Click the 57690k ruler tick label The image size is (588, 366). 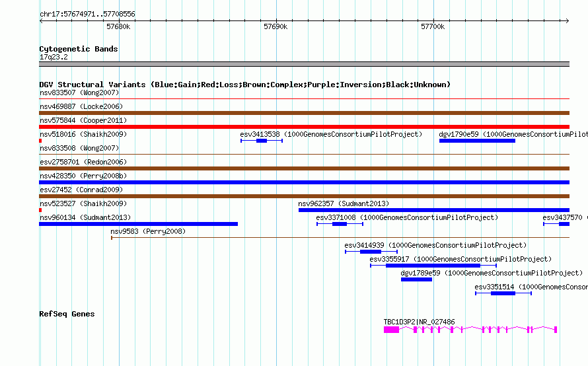(x=276, y=26)
